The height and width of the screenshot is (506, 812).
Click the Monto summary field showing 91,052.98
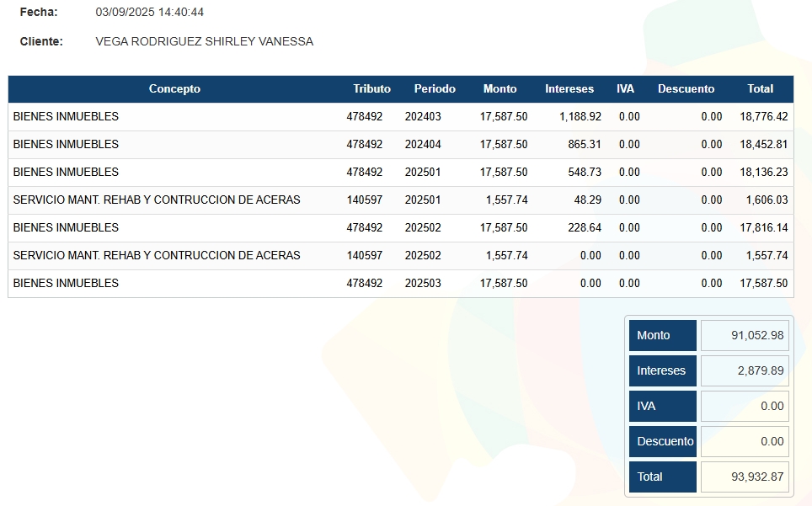coord(745,335)
